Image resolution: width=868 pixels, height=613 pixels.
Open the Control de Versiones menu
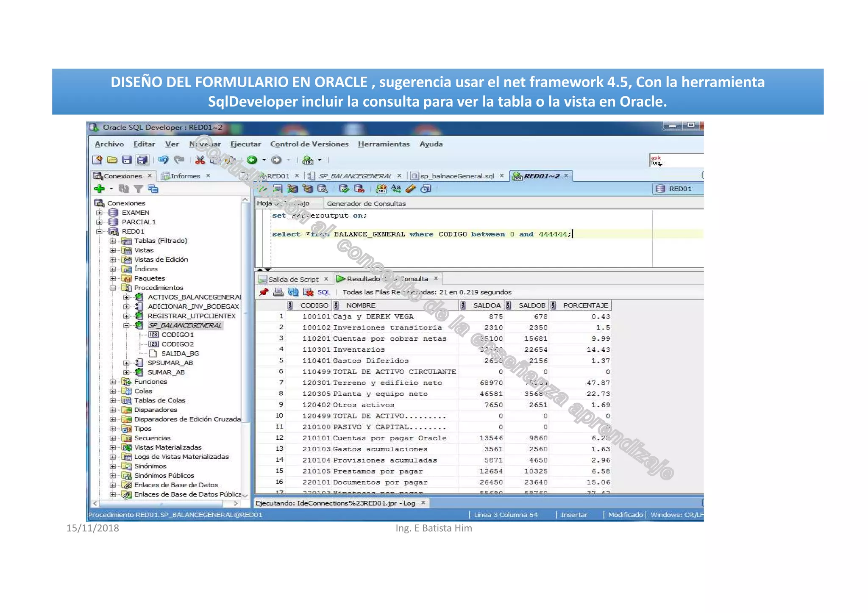pos(309,144)
